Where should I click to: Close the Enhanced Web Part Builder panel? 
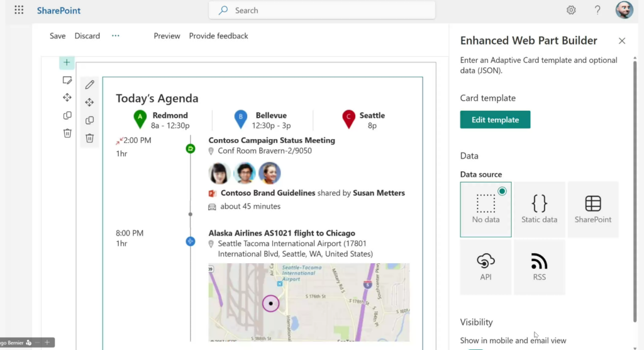pos(622,41)
